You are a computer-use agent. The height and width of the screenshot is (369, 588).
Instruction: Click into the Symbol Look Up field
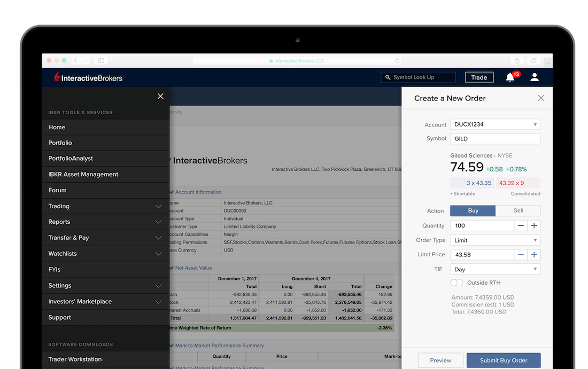(x=418, y=77)
